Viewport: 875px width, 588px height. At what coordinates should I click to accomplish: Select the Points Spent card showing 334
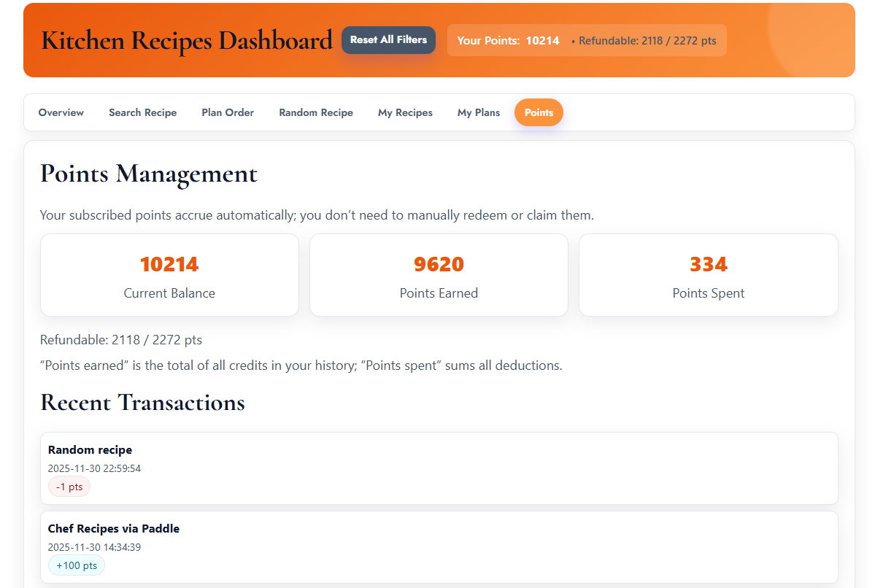(x=708, y=275)
